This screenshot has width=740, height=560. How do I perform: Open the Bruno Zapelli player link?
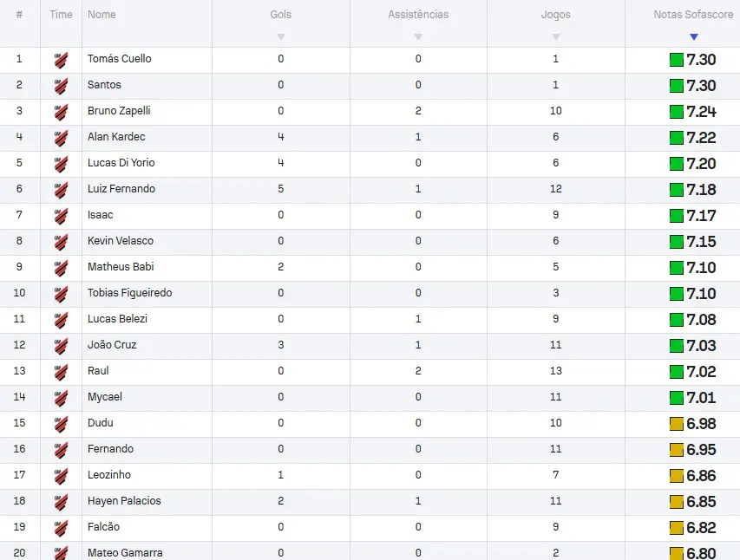[x=119, y=111]
